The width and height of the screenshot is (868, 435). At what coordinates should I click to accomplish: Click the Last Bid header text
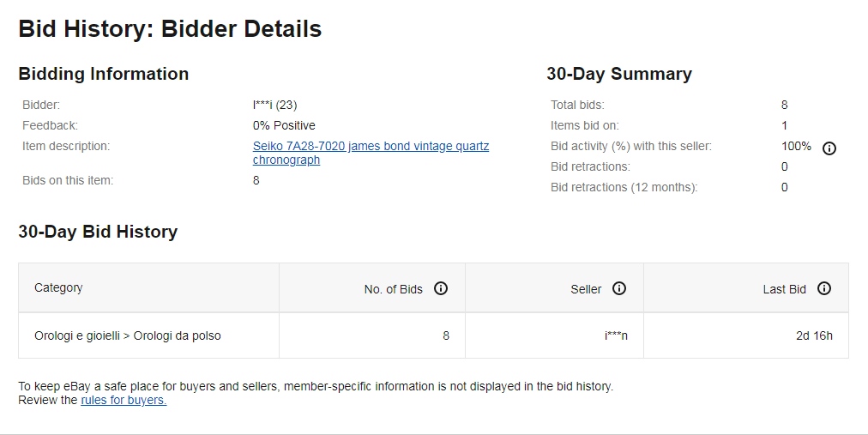coord(784,289)
